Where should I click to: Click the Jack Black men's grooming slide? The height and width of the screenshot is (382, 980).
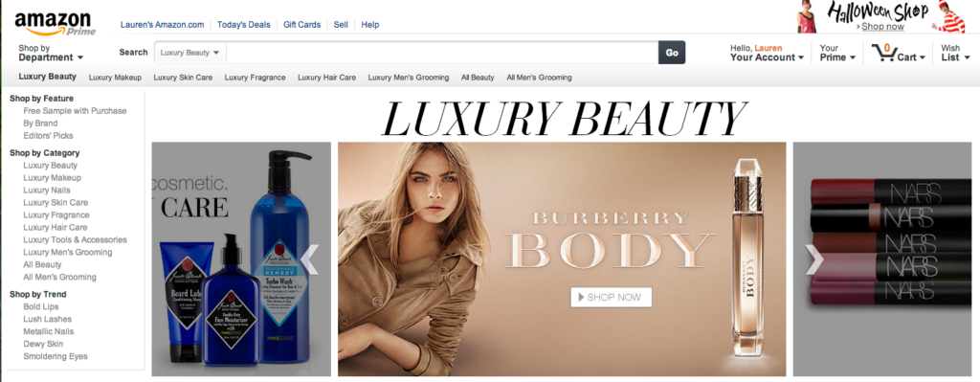(x=241, y=258)
